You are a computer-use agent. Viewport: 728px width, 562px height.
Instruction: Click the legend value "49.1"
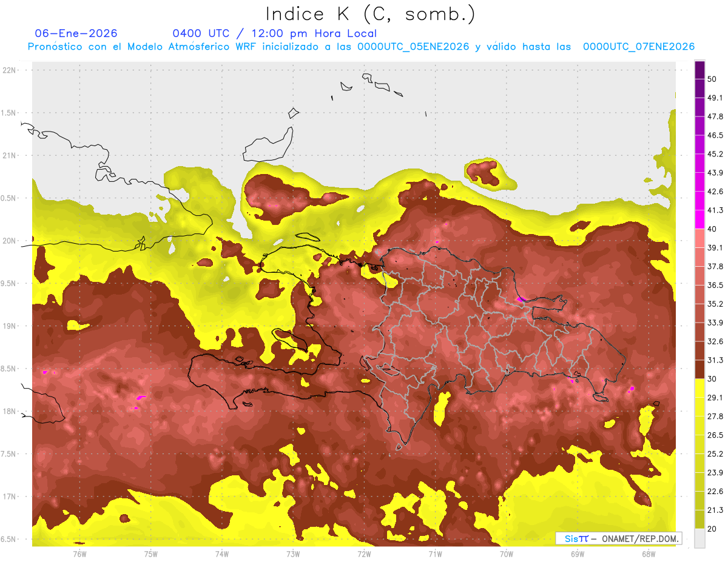715,98
